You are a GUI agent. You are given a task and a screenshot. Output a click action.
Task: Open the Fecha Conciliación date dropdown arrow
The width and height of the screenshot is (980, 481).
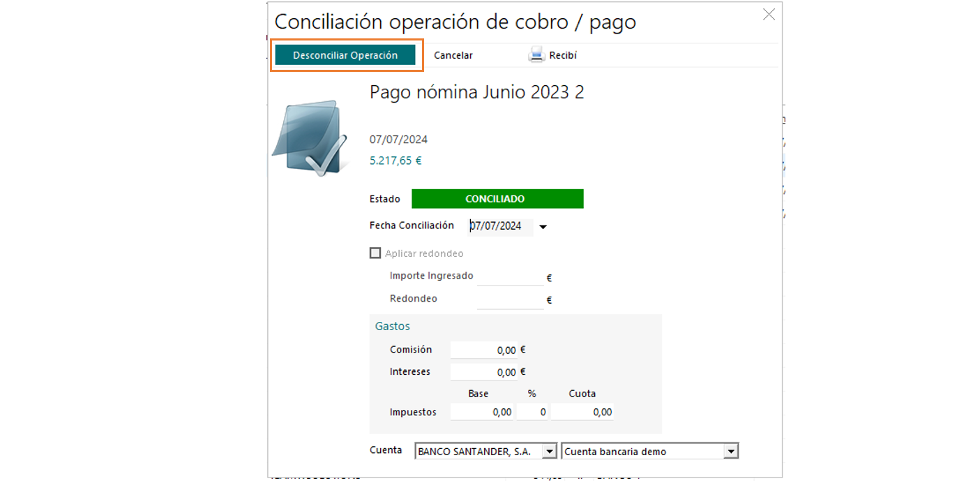543,227
